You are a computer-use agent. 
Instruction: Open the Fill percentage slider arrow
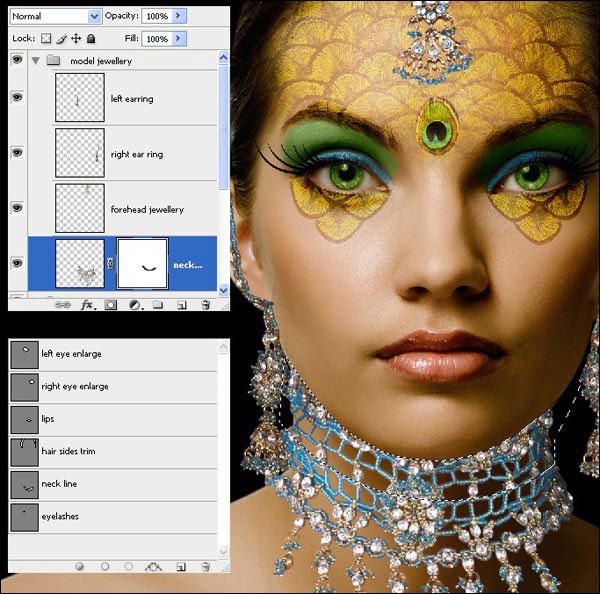click(x=177, y=39)
